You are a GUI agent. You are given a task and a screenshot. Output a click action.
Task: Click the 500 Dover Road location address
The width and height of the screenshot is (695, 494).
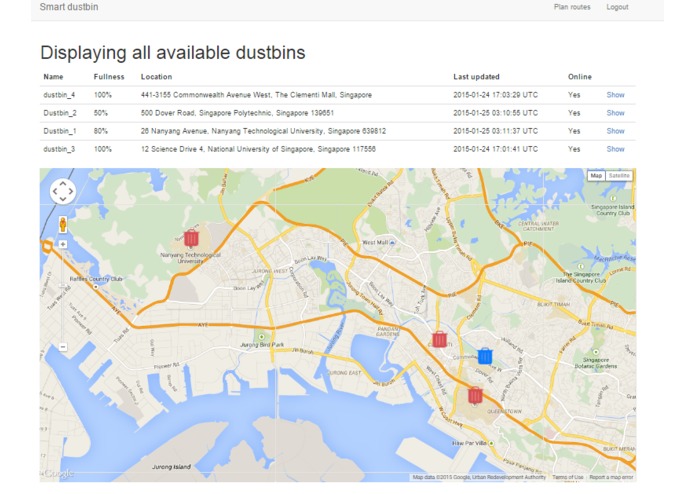coord(237,113)
